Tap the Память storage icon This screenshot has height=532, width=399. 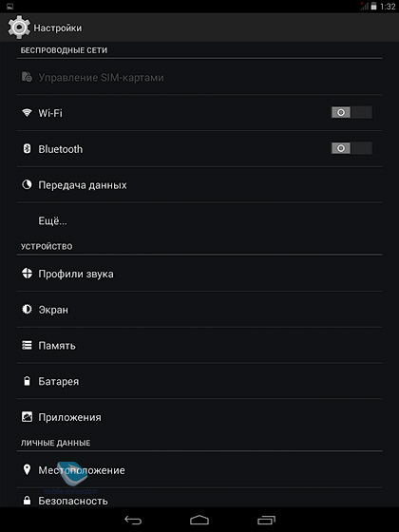(x=27, y=346)
